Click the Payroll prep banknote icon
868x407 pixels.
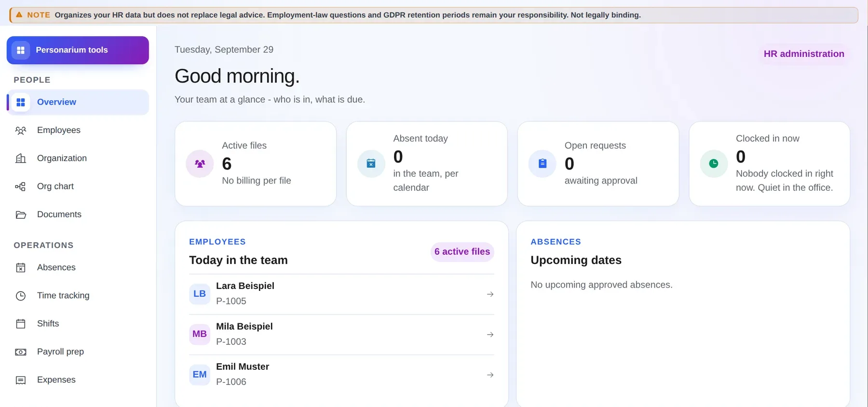coord(21,352)
